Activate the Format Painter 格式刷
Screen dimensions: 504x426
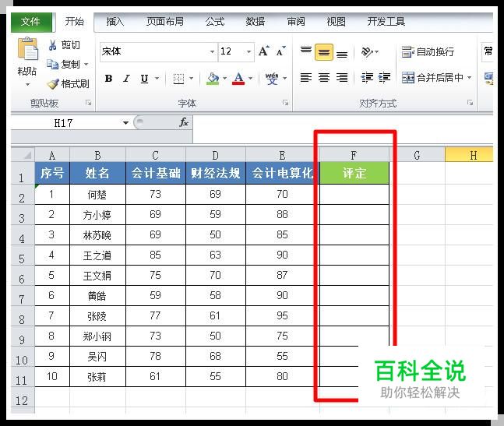68,84
